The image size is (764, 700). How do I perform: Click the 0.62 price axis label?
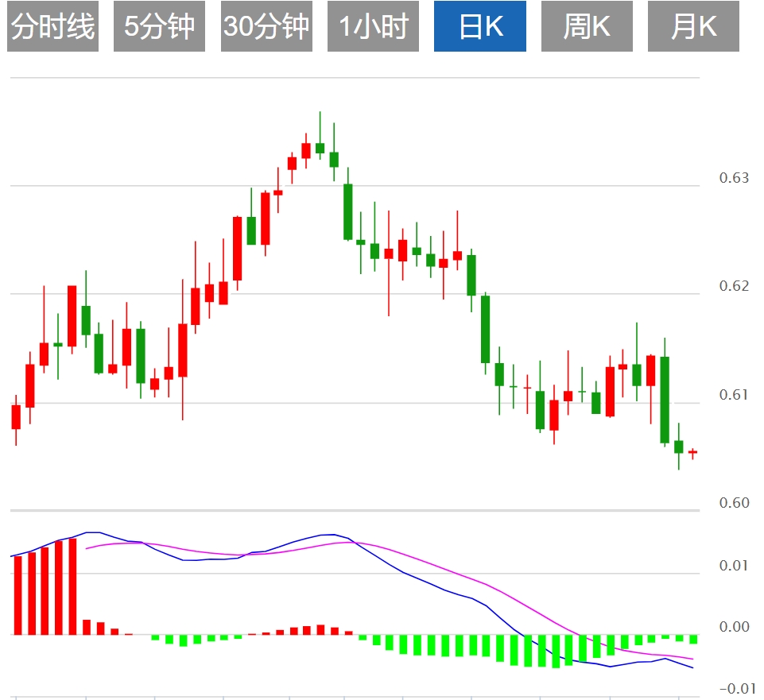click(734, 286)
